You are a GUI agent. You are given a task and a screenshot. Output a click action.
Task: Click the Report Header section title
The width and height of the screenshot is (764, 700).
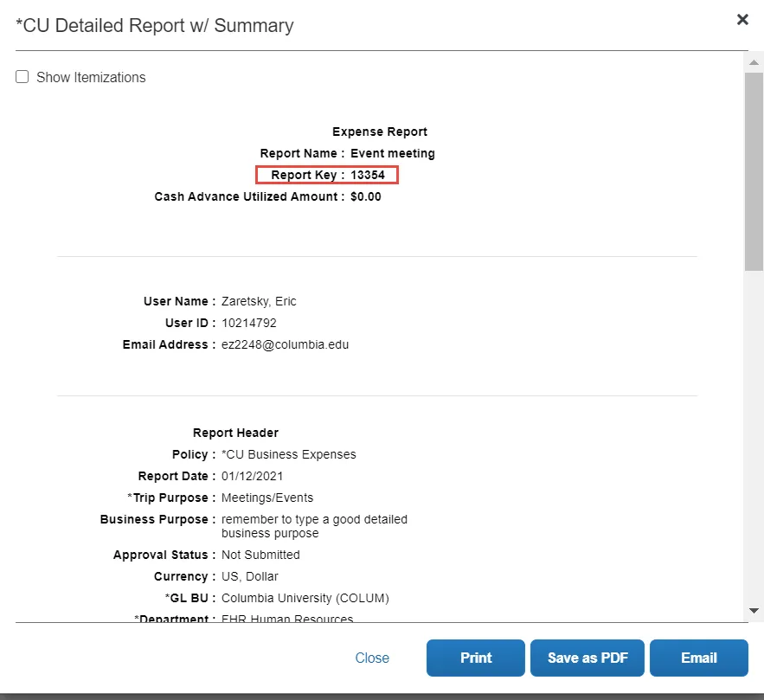pyautogui.click(x=235, y=433)
